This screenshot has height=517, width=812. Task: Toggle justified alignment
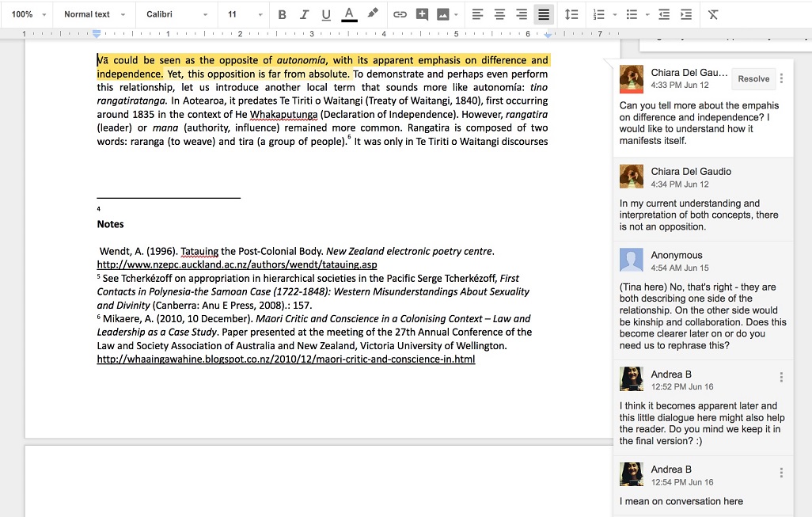544,14
